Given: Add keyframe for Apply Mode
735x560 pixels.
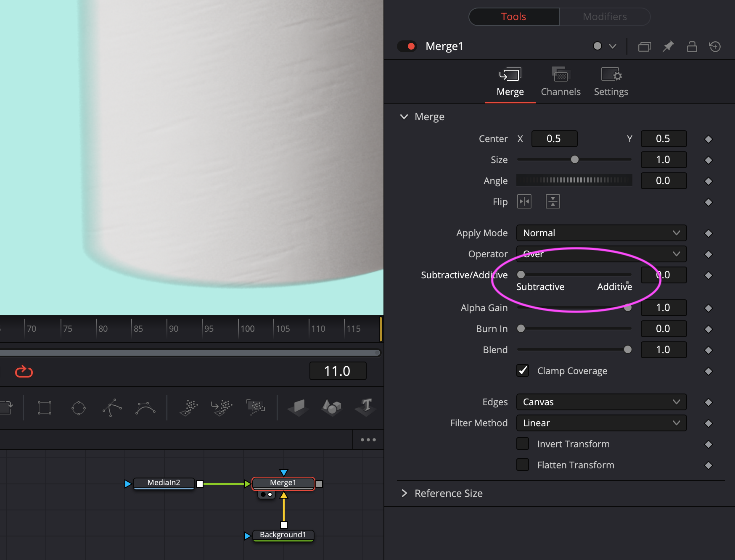Looking at the screenshot, I should click(x=709, y=233).
